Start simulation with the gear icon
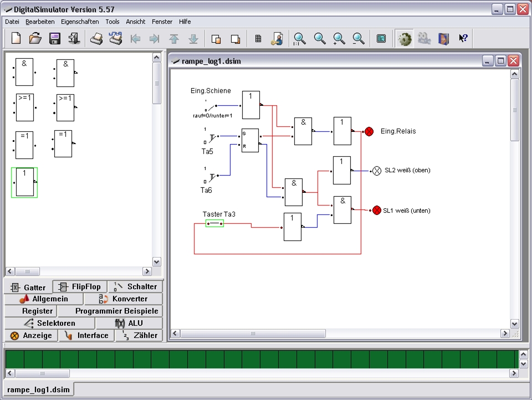 [x=405, y=39]
